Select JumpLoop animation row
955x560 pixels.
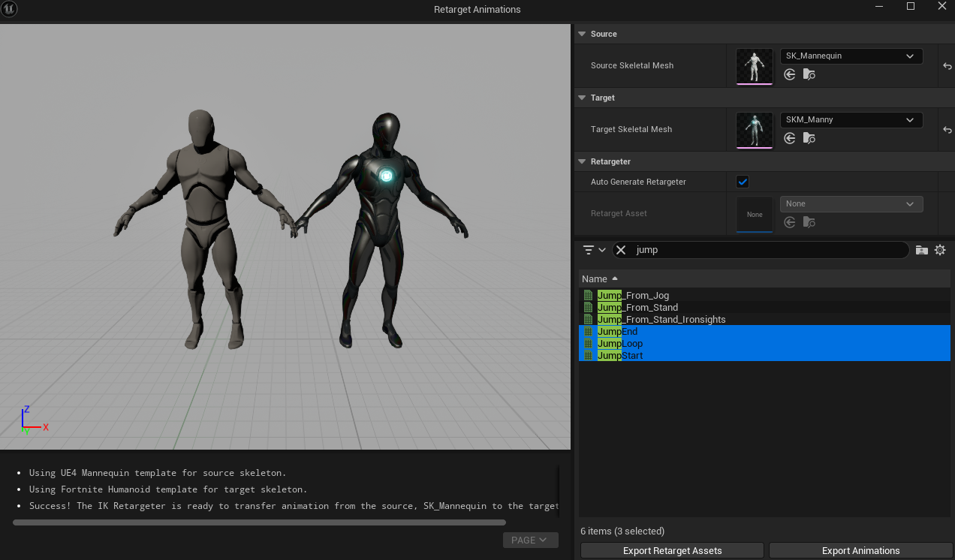(x=764, y=344)
